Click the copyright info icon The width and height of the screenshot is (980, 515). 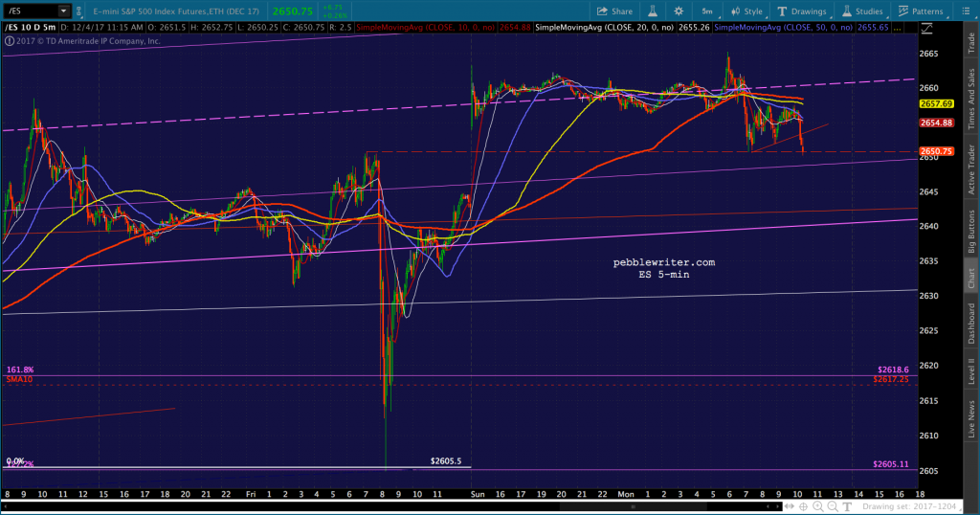point(9,41)
